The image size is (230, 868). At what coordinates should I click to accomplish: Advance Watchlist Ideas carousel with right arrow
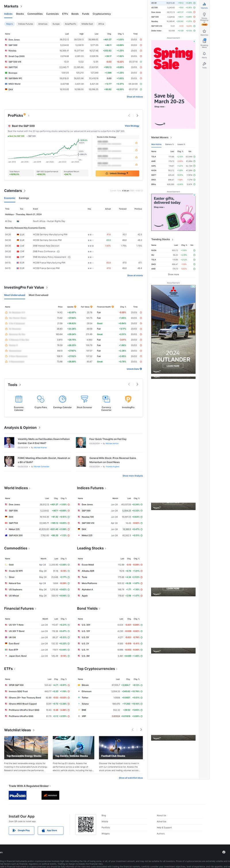[141, 729]
